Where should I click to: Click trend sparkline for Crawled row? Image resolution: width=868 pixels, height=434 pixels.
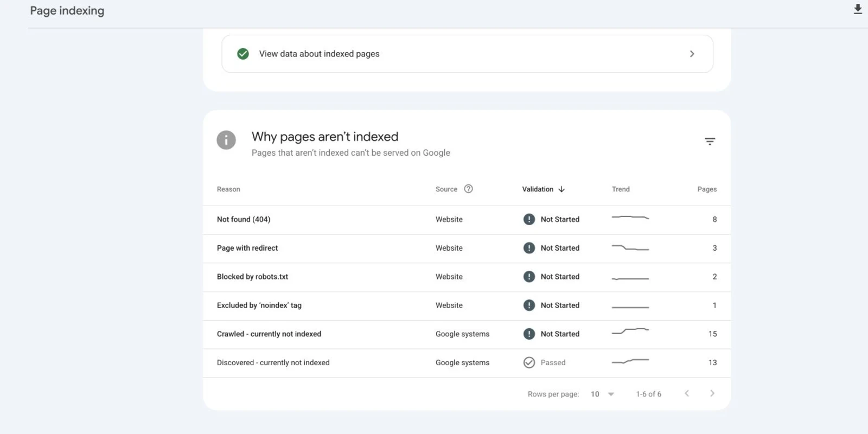pyautogui.click(x=630, y=331)
